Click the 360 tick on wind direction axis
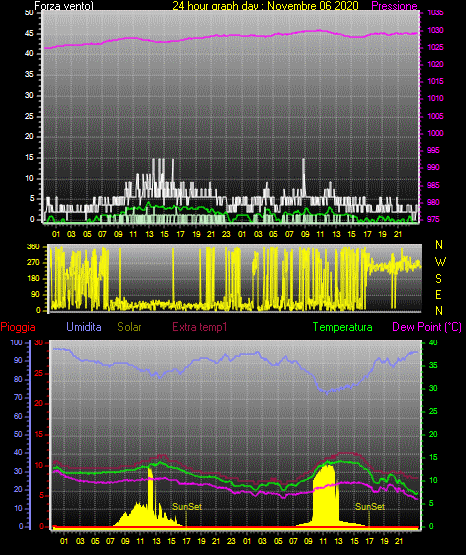 click(x=33, y=247)
